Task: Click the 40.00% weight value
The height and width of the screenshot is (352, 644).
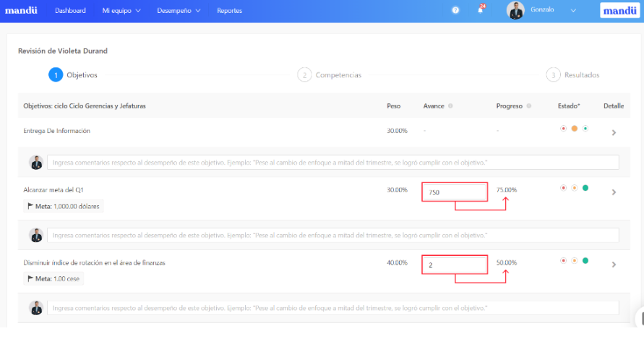Action: [x=397, y=262]
